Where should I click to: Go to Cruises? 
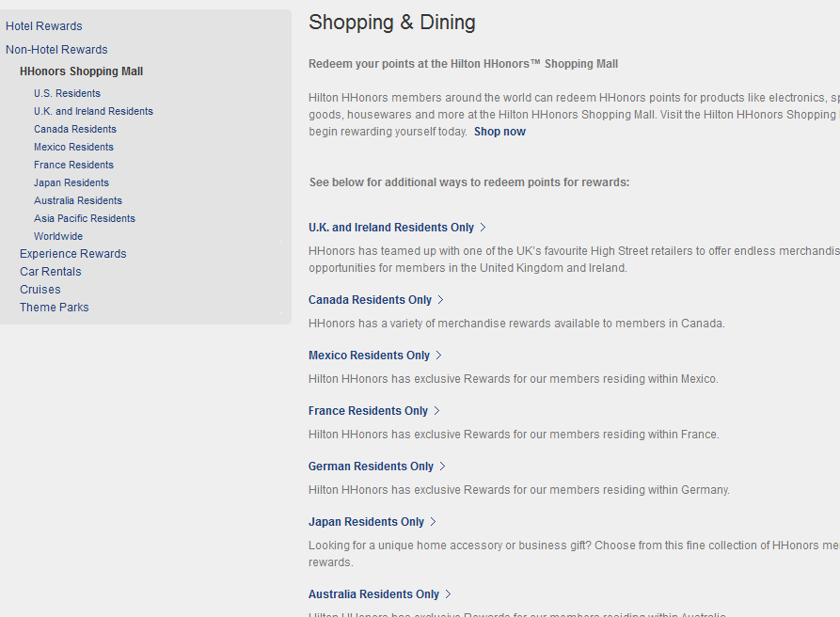point(40,290)
